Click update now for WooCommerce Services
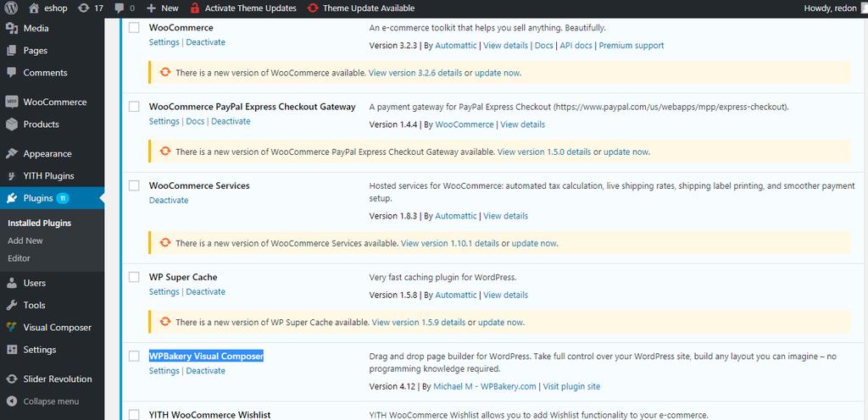The height and width of the screenshot is (420, 868). pos(534,243)
